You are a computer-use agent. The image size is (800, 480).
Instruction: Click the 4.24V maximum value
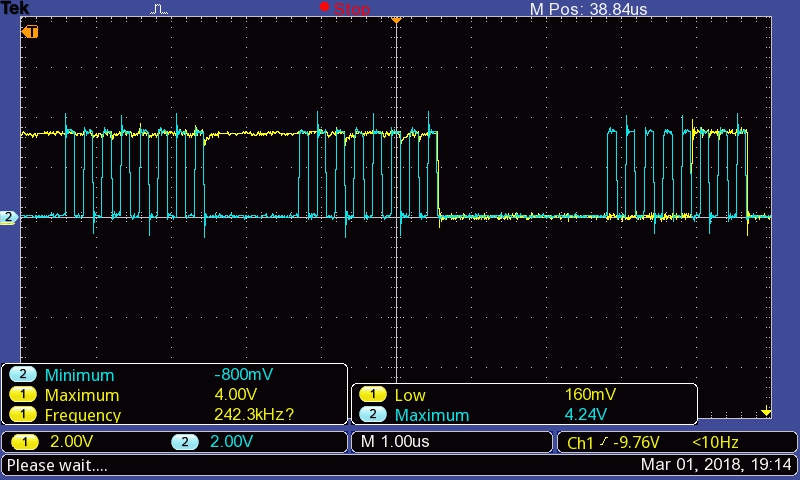pyautogui.click(x=586, y=414)
